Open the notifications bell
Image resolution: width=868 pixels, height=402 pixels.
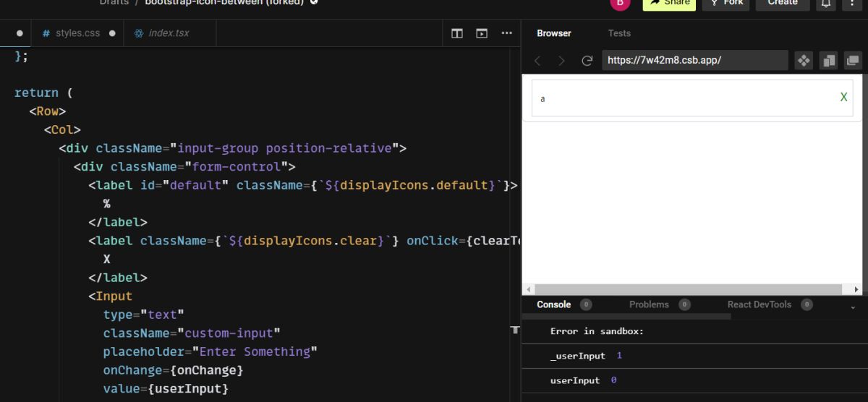825,4
